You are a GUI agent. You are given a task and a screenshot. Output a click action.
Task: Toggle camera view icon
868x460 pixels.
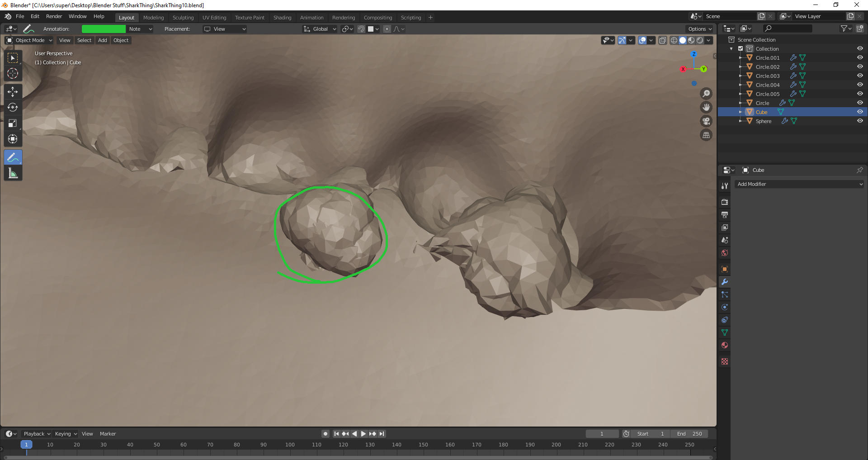pos(706,121)
